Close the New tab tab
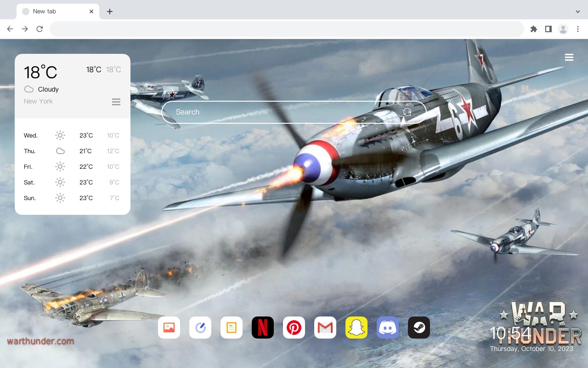Image resolution: width=588 pixels, height=368 pixels. (91, 11)
